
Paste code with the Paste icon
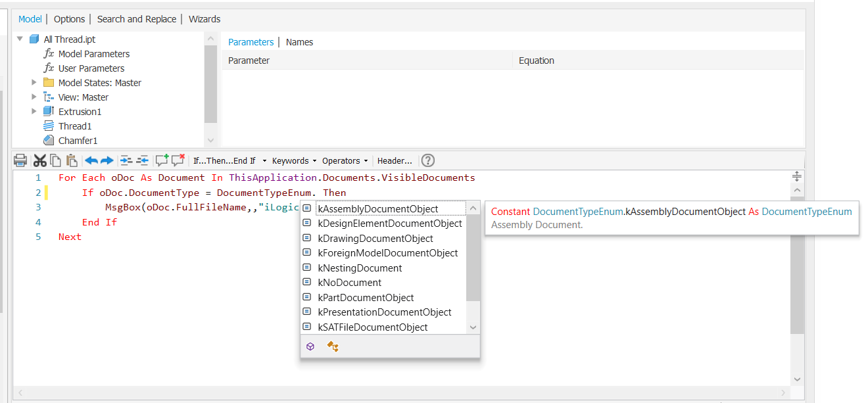[73, 160]
